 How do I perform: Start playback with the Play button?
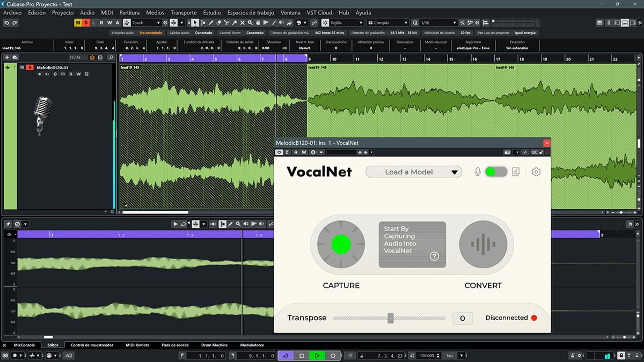[x=317, y=356]
